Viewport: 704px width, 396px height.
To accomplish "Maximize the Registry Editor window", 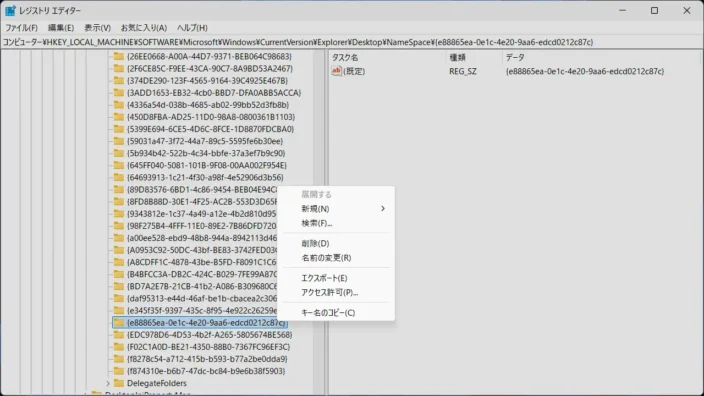I will [655, 10].
